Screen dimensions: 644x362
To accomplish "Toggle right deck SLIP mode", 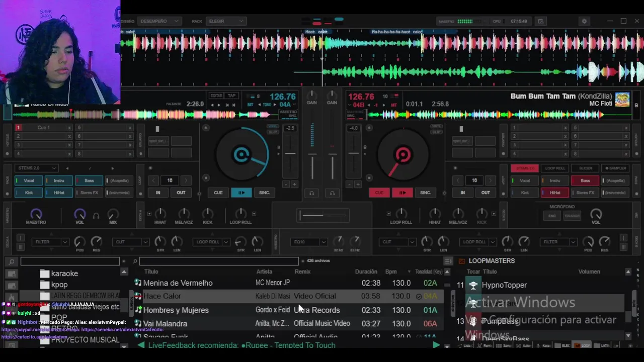I will [x=436, y=132].
